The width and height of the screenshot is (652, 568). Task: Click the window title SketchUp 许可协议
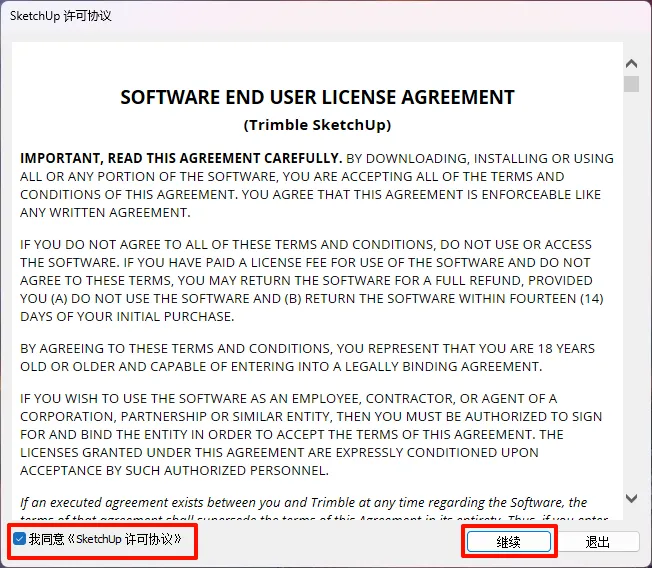click(x=61, y=16)
